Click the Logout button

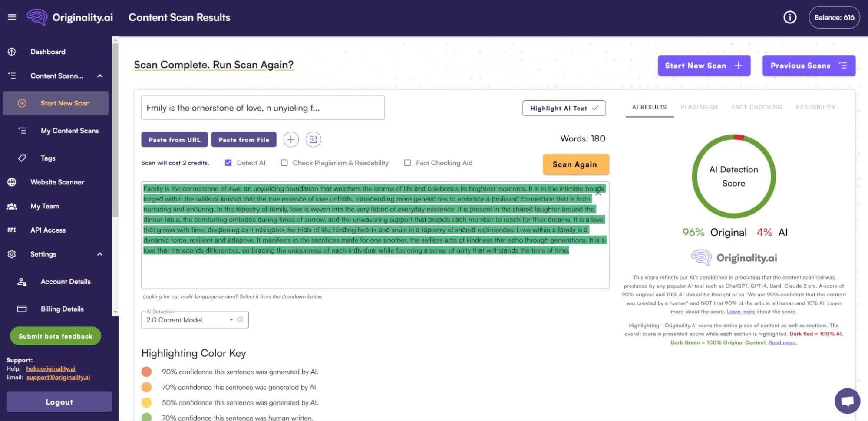(59, 402)
